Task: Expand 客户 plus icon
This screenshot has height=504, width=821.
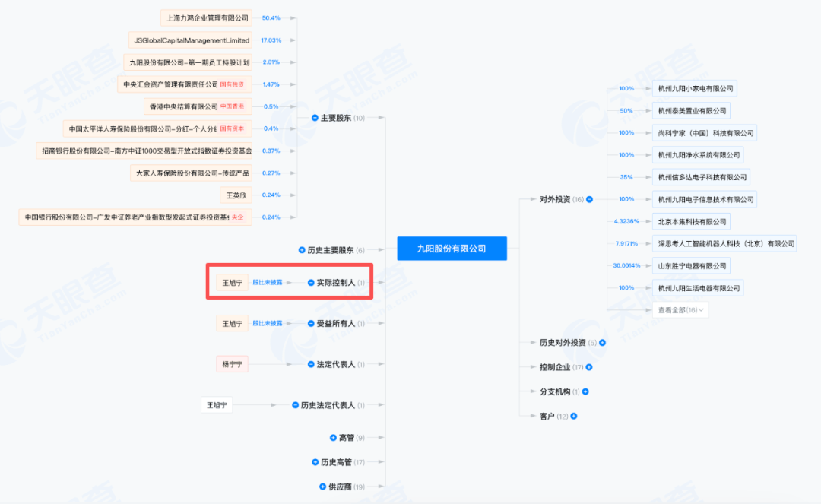Action: tap(574, 416)
